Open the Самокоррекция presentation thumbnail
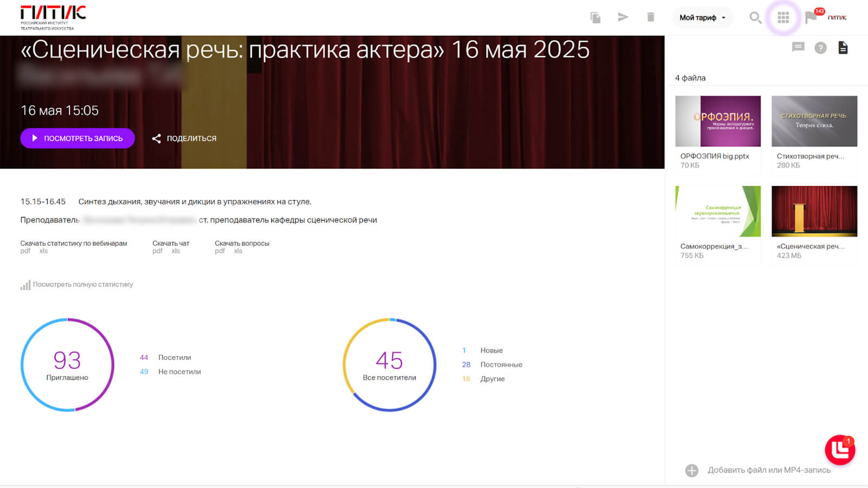 [x=717, y=211]
